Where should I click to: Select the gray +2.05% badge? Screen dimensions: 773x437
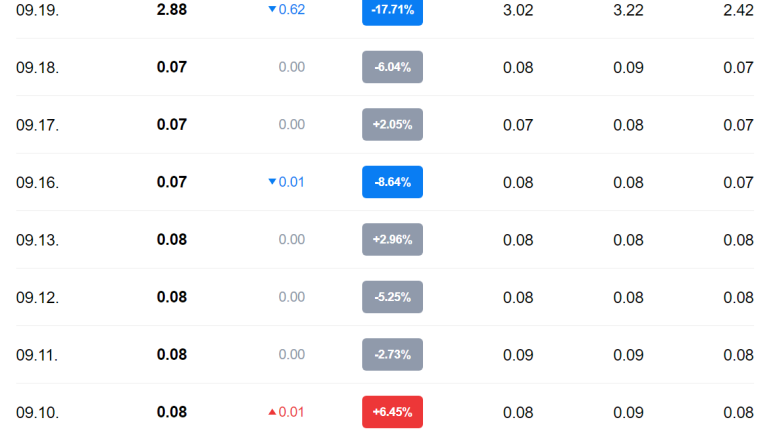(392, 125)
